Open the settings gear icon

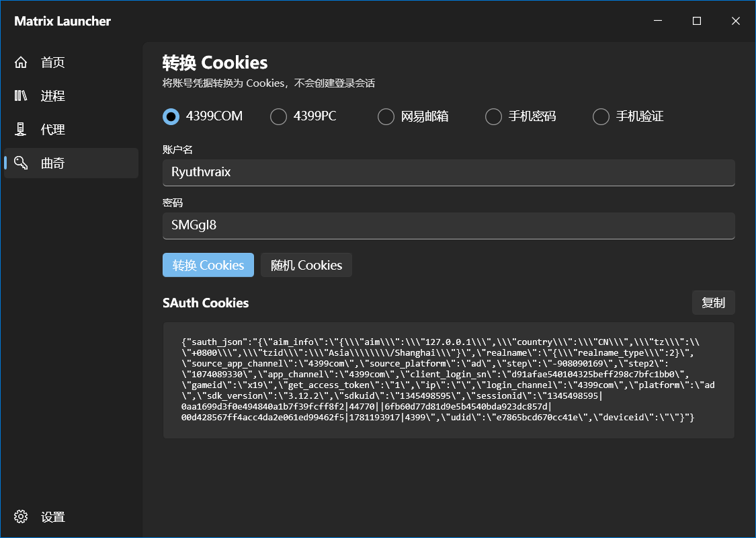pyautogui.click(x=21, y=516)
